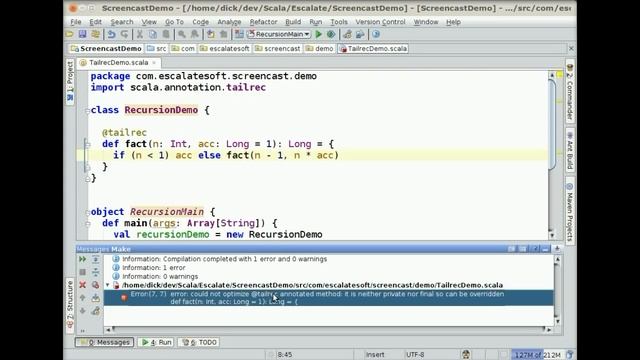Go to the next message with the down arrow
The image size is (640, 360).
click(x=82, y=311)
